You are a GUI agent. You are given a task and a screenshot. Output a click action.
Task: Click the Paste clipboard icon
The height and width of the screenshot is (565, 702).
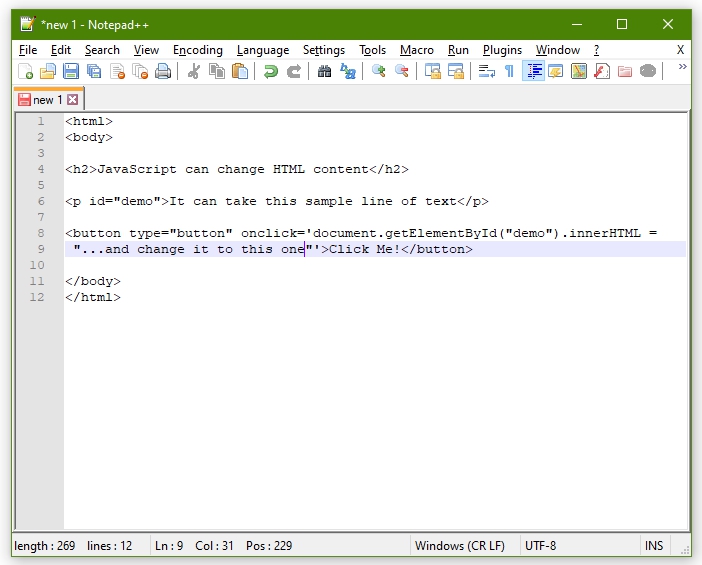tap(240, 72)
